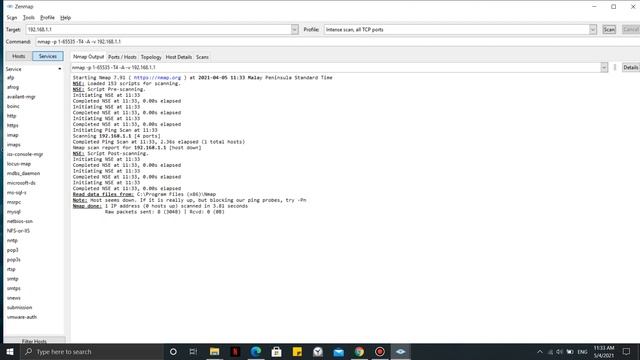The height and width of the screenshot is (360, 640).
Task: Select the NFS-or-IIS service
Action: tap(18, 231)
